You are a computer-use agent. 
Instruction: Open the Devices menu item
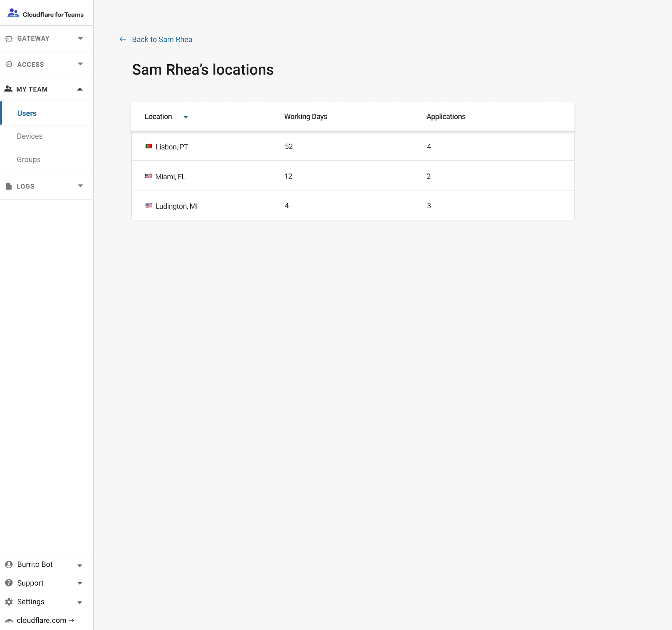click(30, 136)
